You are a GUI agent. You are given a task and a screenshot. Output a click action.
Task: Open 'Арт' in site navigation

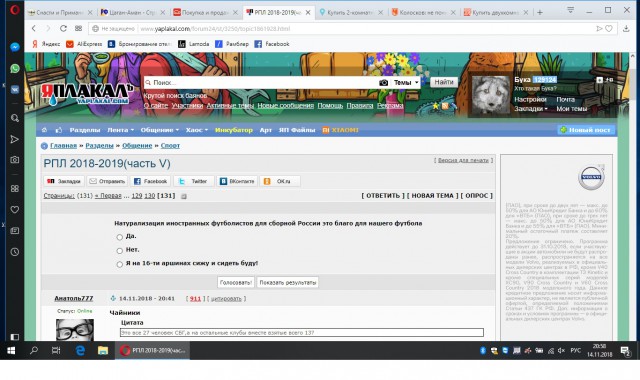266,130
